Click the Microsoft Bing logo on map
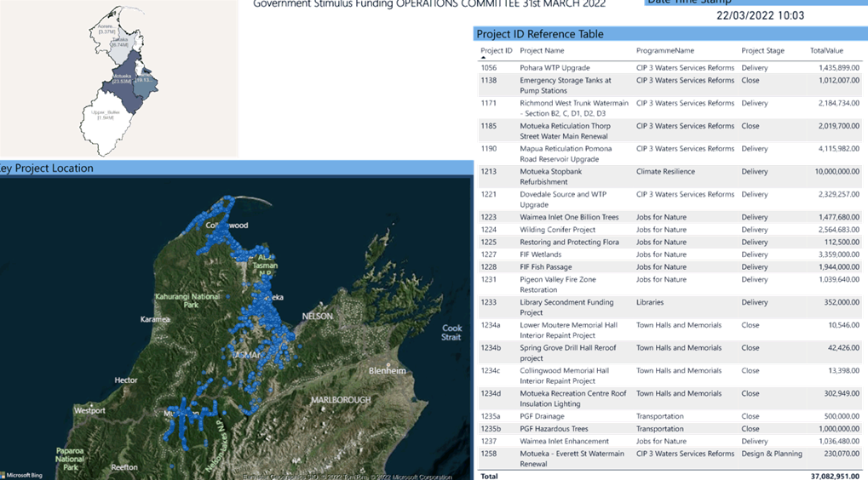 click(x=21, y=475)
